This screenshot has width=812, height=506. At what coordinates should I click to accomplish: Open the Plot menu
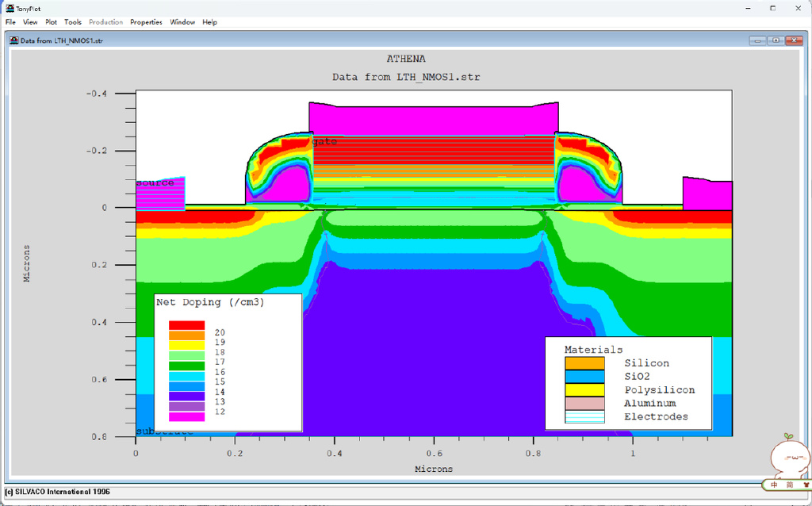tap(51, 22)
